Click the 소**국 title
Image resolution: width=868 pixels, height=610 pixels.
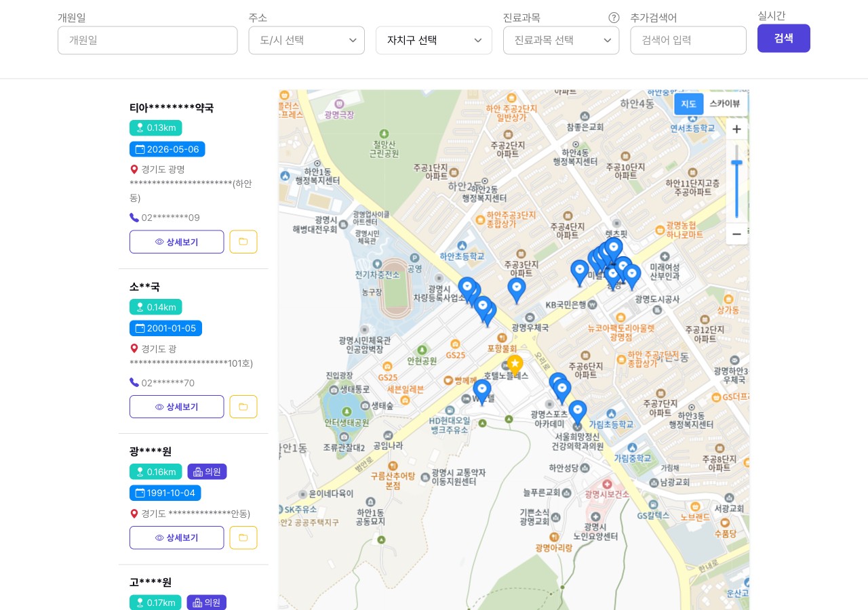pyautogui.click(x=144, y=287)
